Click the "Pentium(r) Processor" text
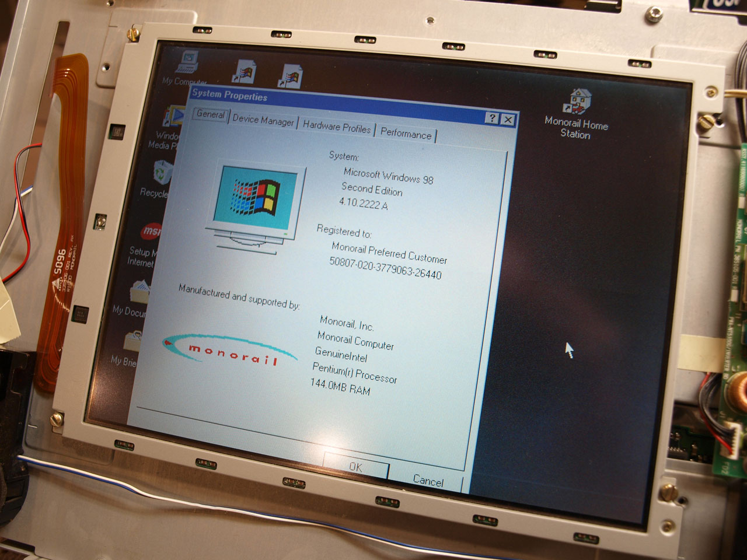This screenshot has height=560, width=747. click(355, 373)
